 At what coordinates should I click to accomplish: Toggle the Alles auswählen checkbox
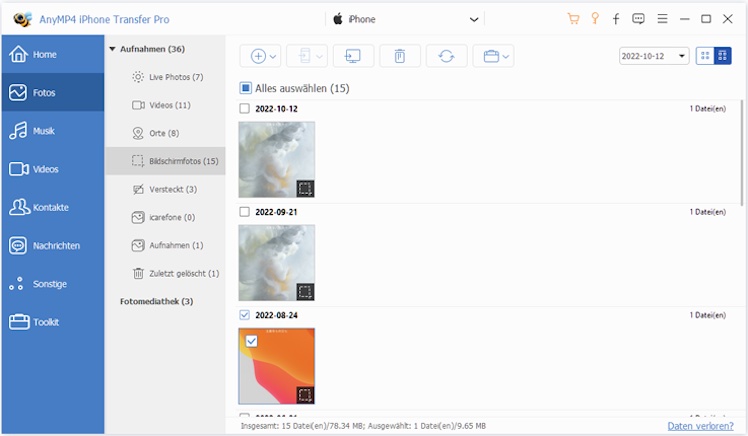coord(246,88)
